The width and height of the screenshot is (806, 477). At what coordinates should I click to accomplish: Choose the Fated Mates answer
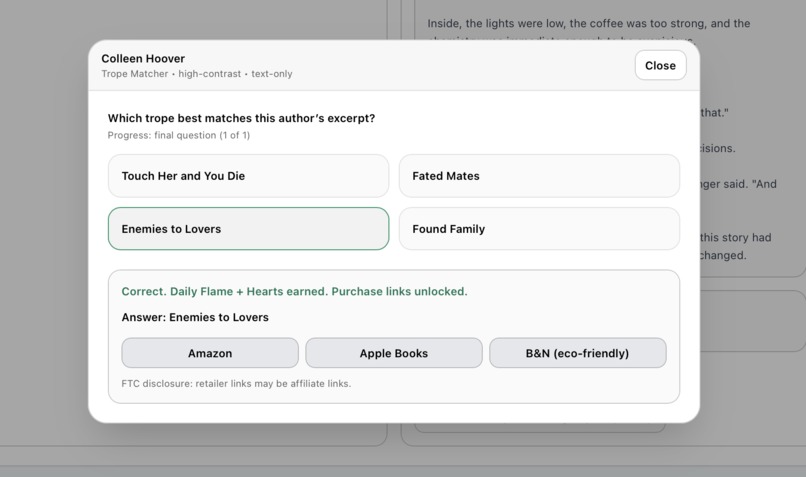pos(539,176)
